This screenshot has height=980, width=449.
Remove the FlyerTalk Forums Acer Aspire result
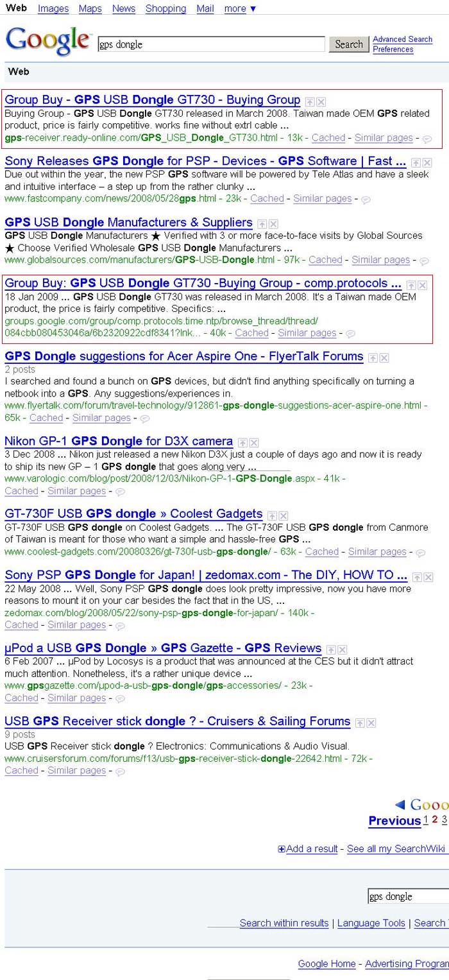(384, 358)
